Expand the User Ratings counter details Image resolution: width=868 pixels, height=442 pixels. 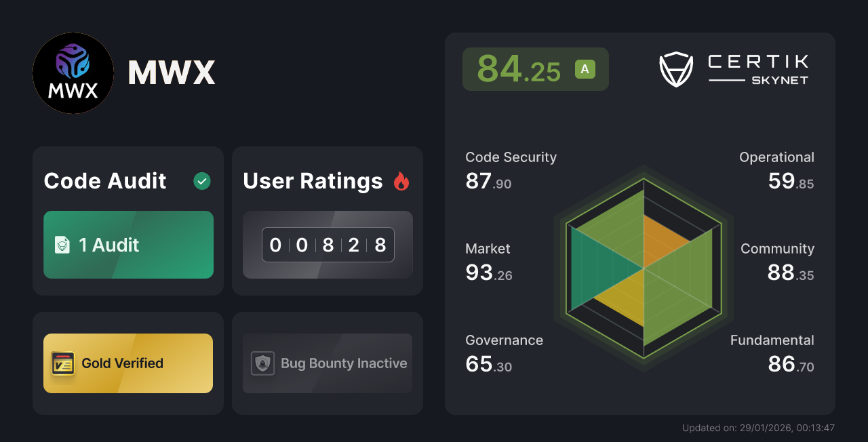pos(328,245)
